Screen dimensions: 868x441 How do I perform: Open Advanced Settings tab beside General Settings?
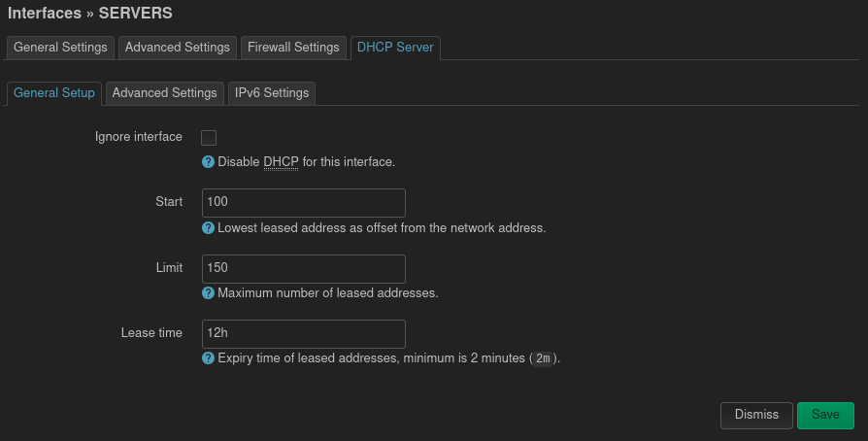178,47
